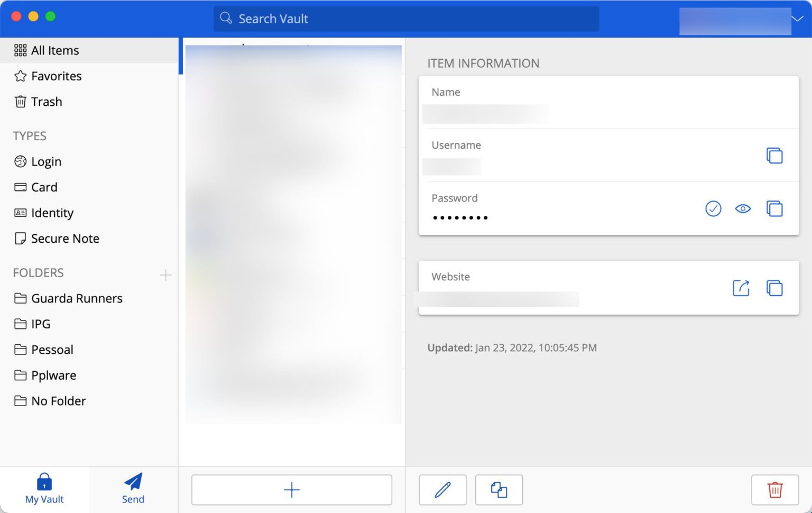Filter by Secure Note type
The width and height of the screenshot is (812, 513).
point(65,239)
